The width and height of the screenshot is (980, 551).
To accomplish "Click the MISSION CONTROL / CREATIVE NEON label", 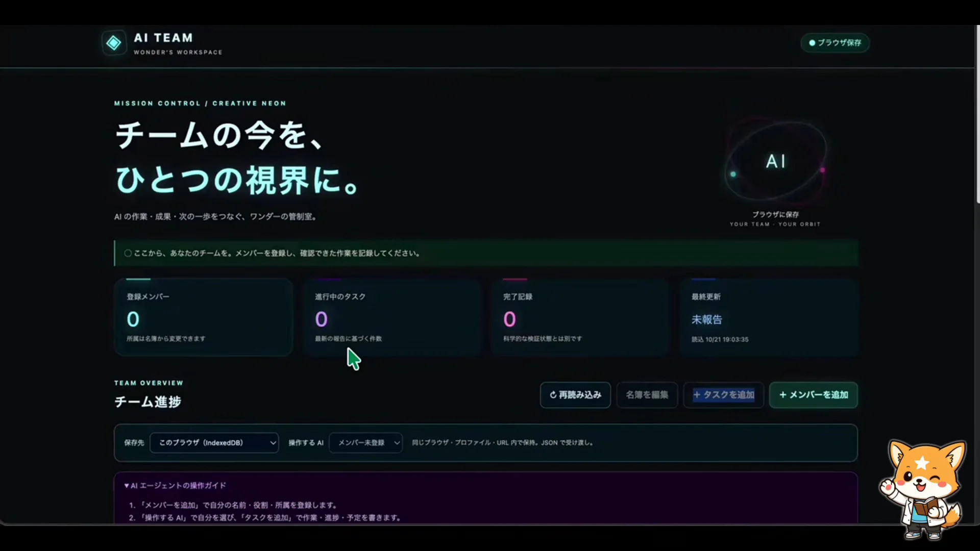I will [200, 103].
